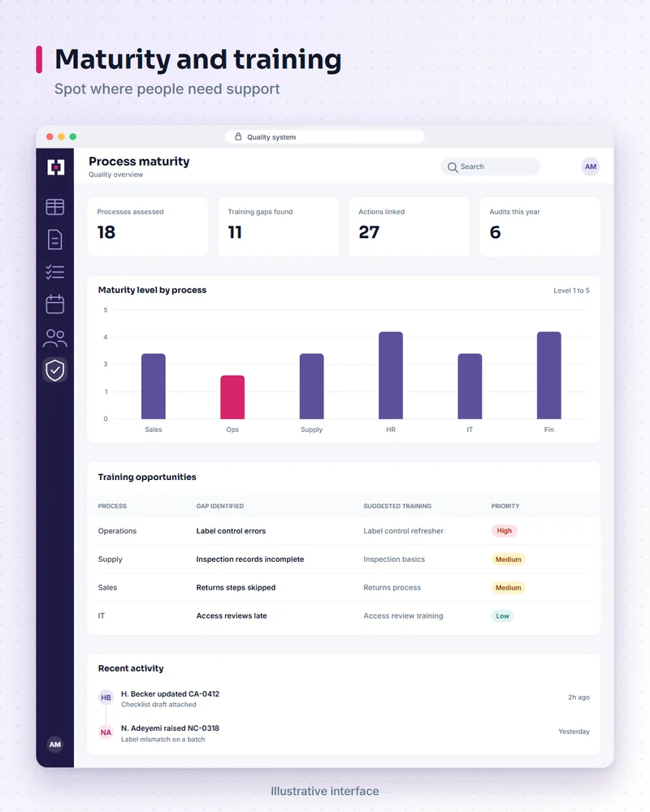Open the Training gaps found card
This screenshot has width=650, height=812.
[x=279, y=227]
